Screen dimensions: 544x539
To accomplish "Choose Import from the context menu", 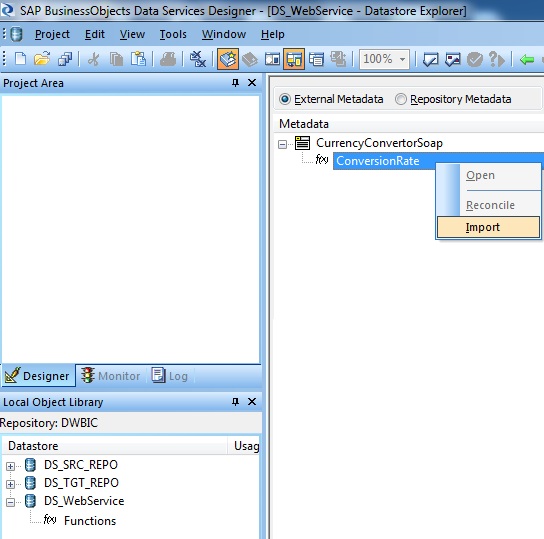I will (x=488, y=227).
